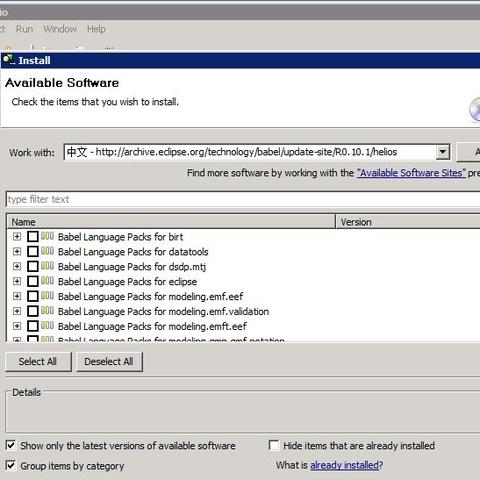The height and width of the screenshot is (480, 480).
Task: Expand the modeling.emf.validation language pack node
Action: pos(17,311)
